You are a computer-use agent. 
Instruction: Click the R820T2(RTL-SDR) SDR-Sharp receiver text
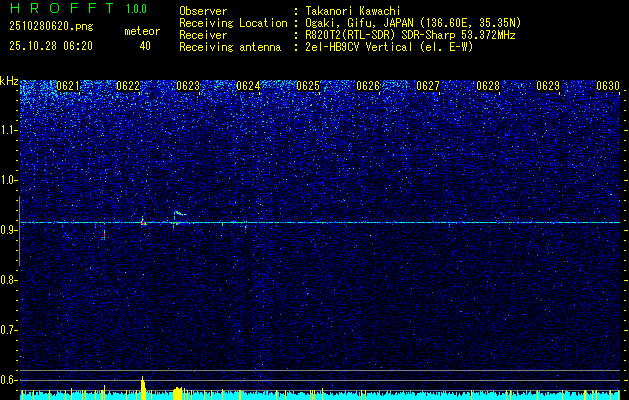pos(410,35)
